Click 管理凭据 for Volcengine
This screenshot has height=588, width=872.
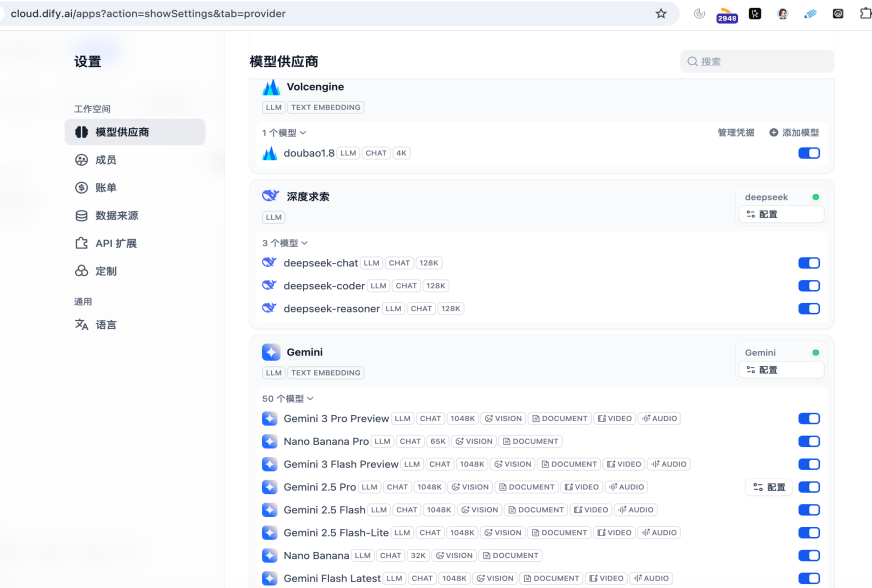735,133
